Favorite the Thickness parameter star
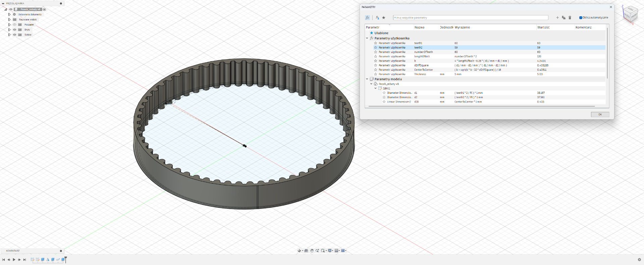The image size is (644, 265). (x=376, y=74)
